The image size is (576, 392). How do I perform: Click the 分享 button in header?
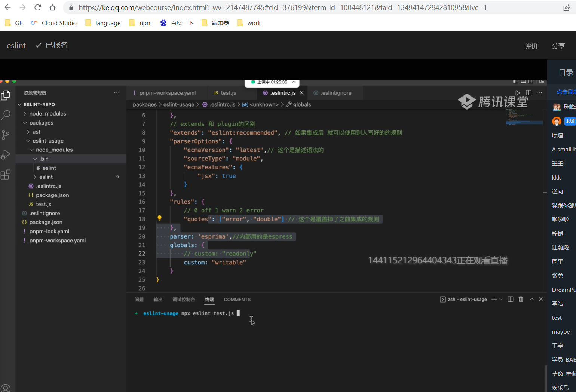(558, 46)
